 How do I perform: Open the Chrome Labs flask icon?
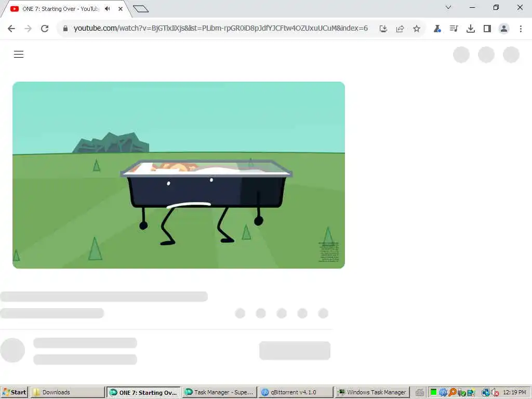[x=437, y=29]
